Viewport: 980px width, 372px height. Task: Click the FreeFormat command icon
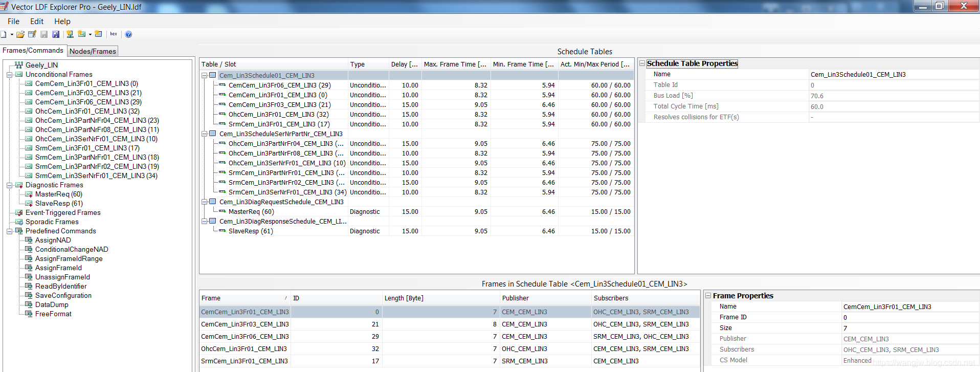click(x=29, y=314)
